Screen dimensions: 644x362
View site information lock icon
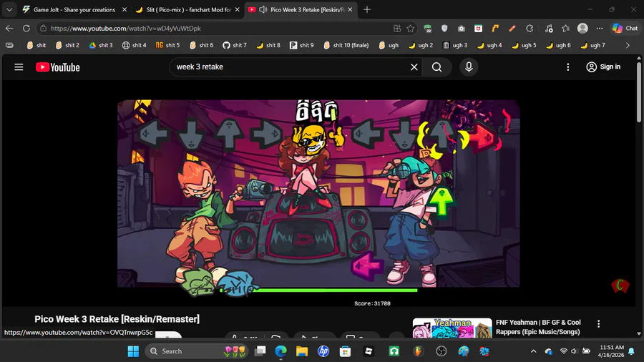click(x=44, y=29)
